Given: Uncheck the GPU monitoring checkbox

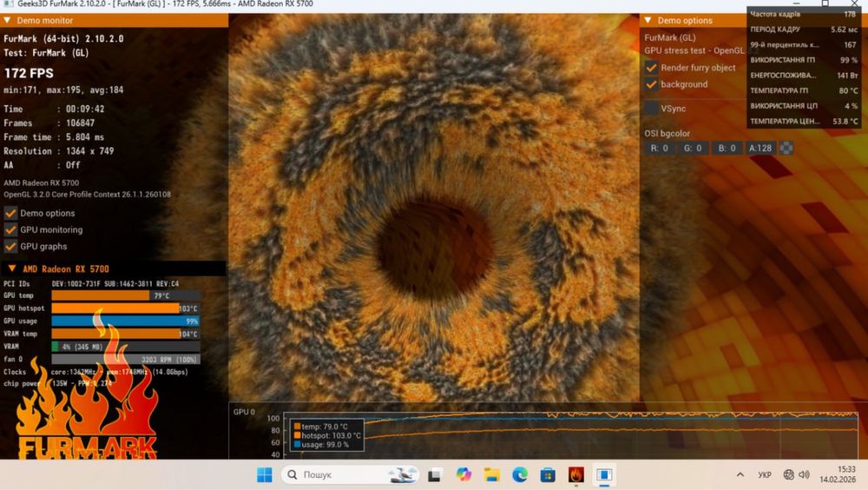Looking at the screenshot, I should click(10, 230).
